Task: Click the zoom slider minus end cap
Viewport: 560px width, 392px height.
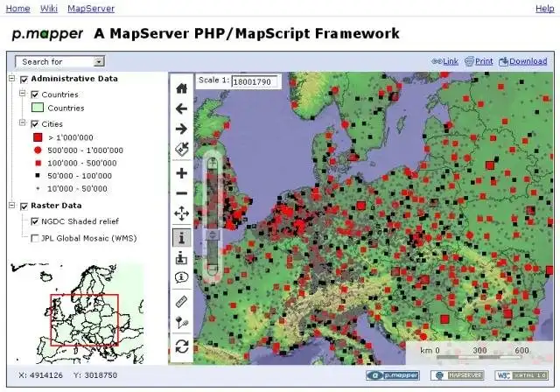Action: pyautogui.click(x=213, y=269)
